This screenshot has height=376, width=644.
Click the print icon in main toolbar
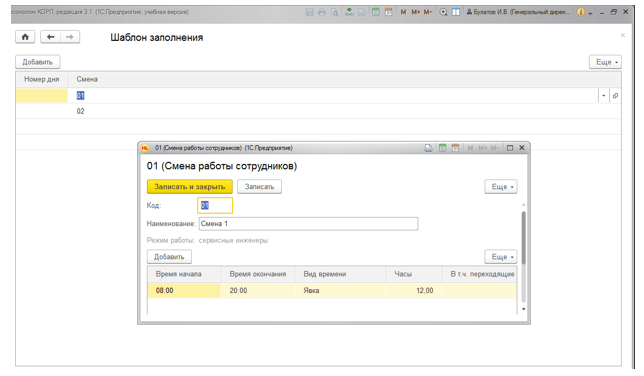pyautogui.click(x=322, y=12)
